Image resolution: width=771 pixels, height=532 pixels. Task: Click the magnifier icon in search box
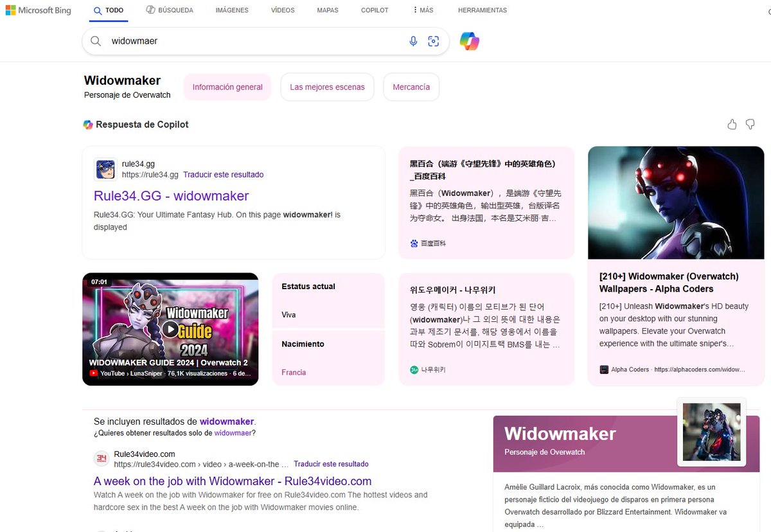coord(96,41)
